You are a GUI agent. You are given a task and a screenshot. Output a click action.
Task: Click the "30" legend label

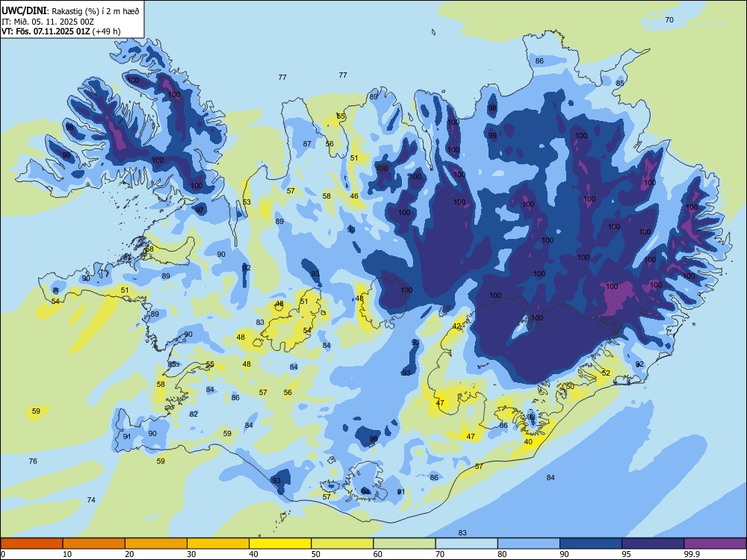tap(191, 554)
